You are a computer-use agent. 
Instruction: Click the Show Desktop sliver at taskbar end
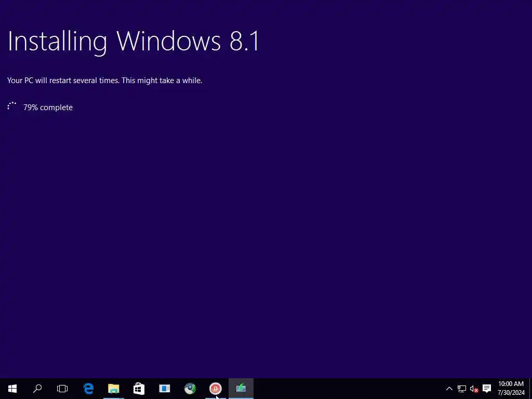point(530,389)
